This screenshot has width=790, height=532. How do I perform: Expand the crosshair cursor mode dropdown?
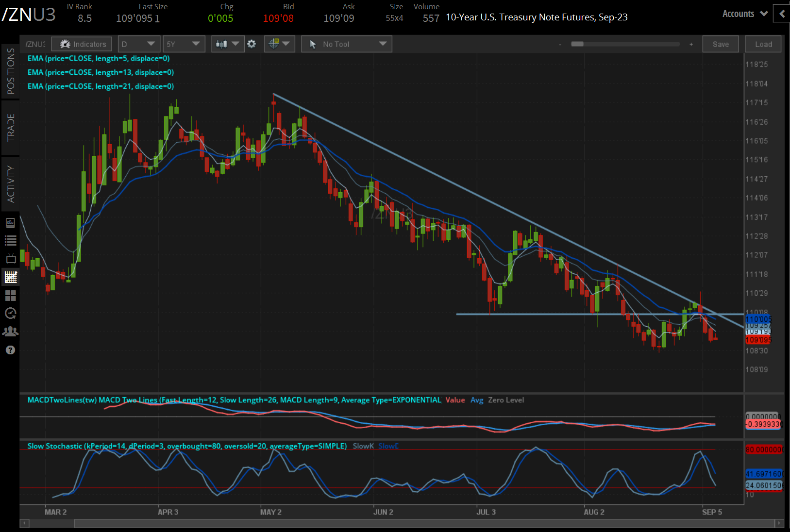click(279, 44)
